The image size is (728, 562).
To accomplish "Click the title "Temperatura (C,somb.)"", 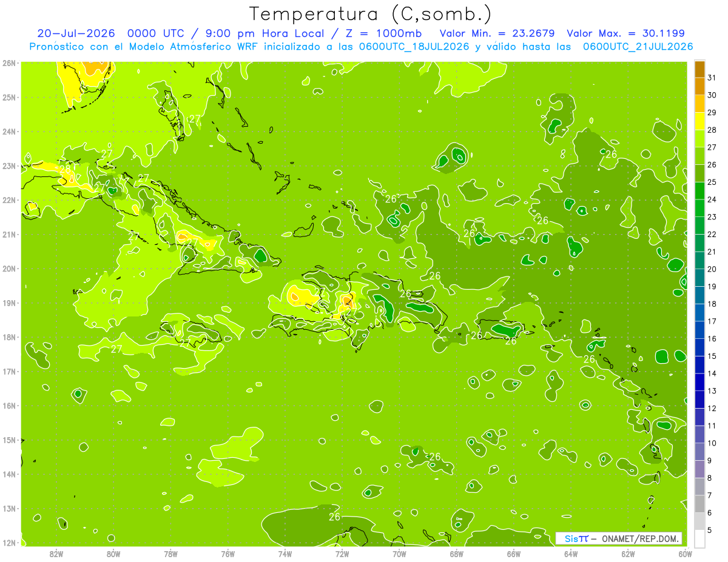I will pos(369,14).
